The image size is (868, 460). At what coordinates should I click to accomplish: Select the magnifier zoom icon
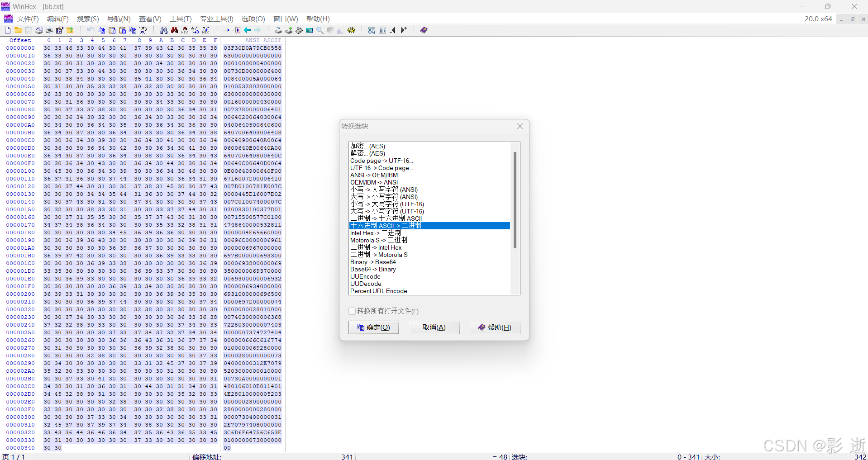pos(320,30)
